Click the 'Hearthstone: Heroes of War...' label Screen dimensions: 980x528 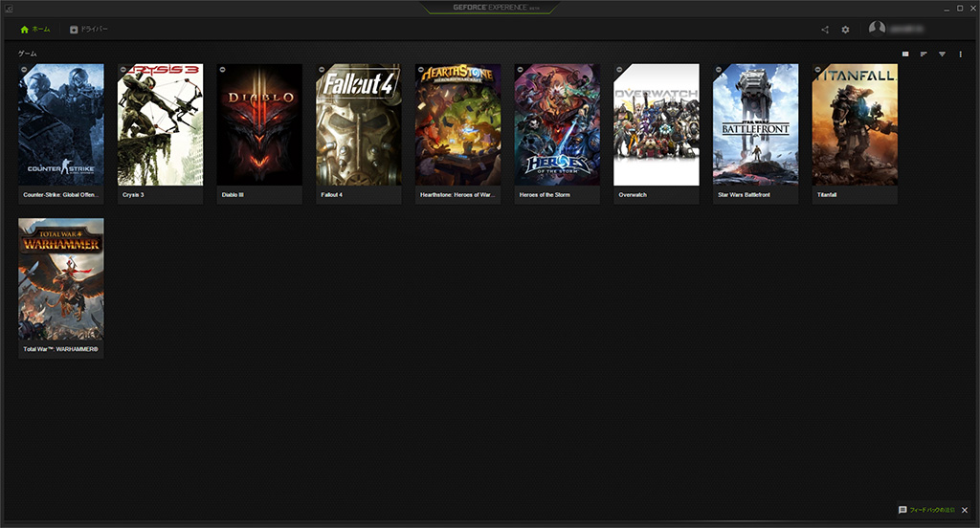point(457,195)
